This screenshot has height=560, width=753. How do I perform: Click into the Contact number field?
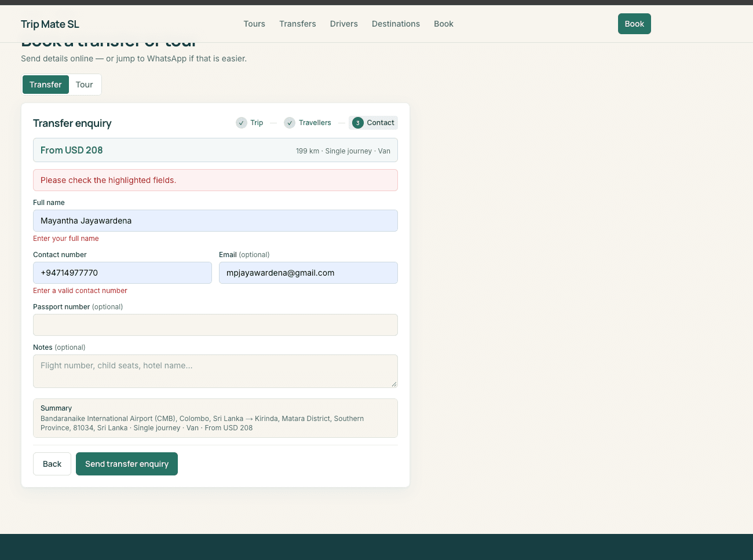coord(122,273)
